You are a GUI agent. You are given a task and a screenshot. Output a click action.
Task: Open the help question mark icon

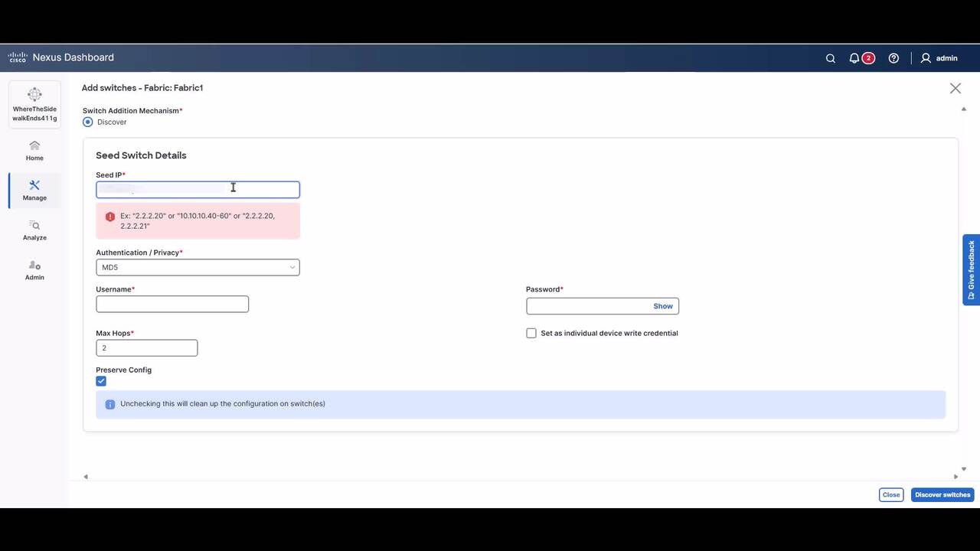[x=893, y=58]
